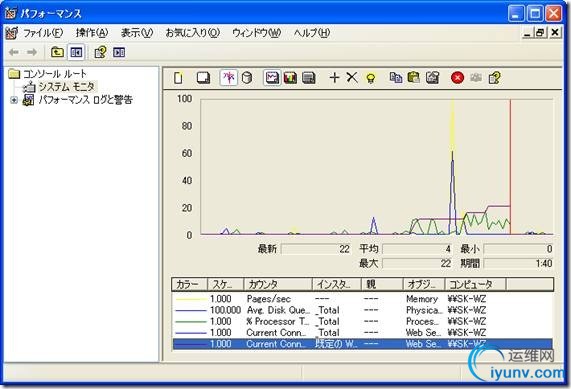Click the Clear Display icon

point(203,78)
